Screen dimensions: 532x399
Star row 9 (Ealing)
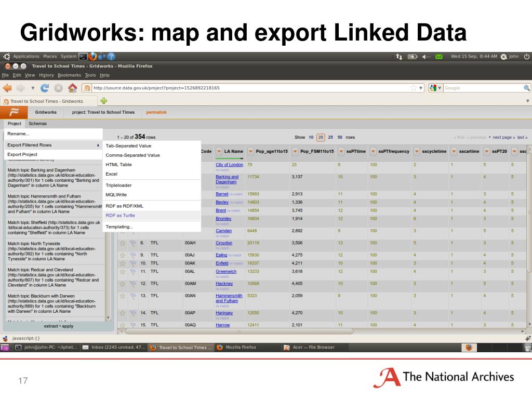coord(123,255)
